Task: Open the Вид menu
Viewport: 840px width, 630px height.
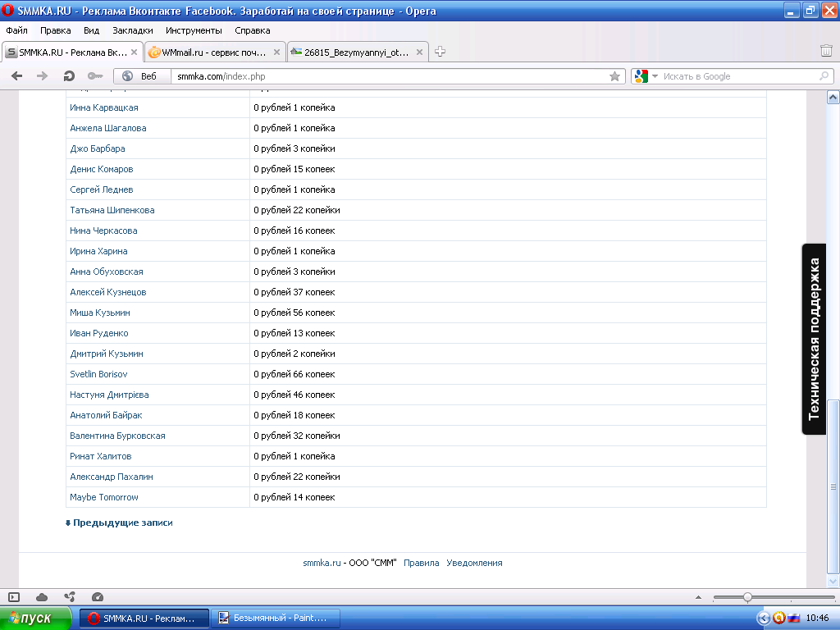Action: [91, 30]
